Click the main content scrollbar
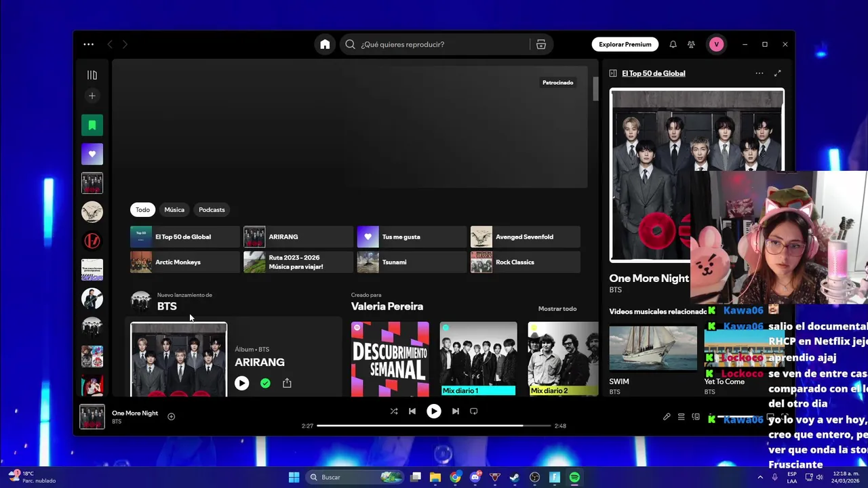The width and height of the screenshot is (868, 488). 595,88
